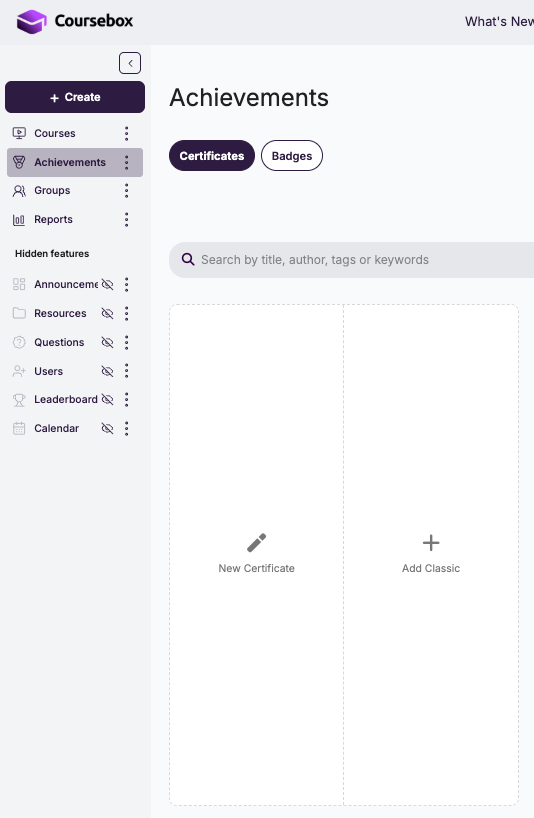Unhide the Announcements feature via eye icon
Viewport: 534px width, 818px height.
pyautogui.click(x=107, y=284)
